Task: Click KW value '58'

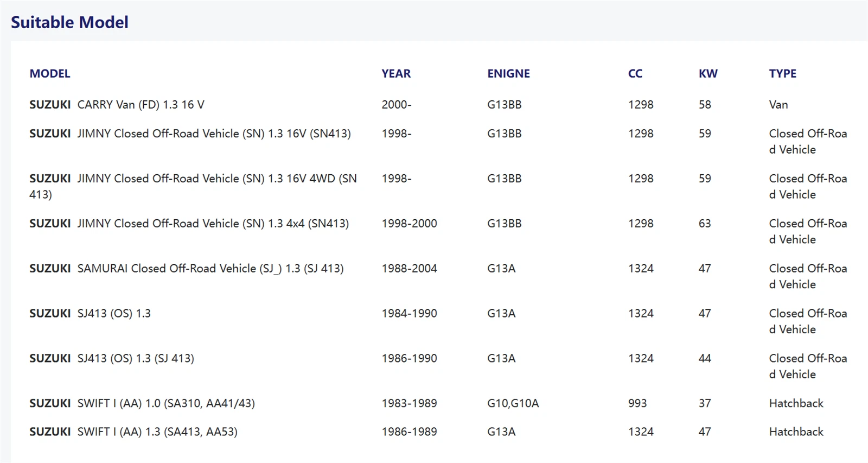Action: 705,105
